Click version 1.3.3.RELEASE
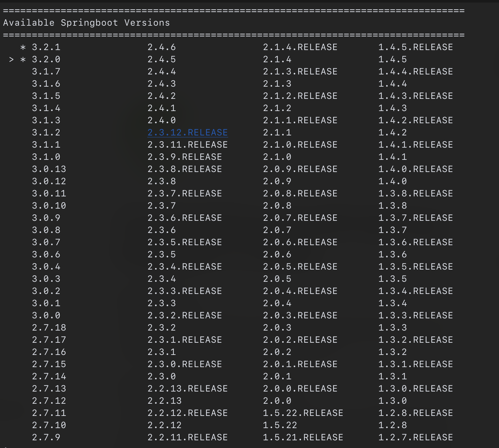The image size is (499, 448). [x=416, y=315]
